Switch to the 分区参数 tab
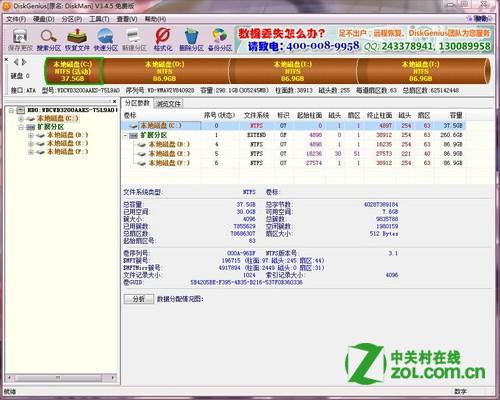This screenshot has width=500, height=400. [137, 103]
